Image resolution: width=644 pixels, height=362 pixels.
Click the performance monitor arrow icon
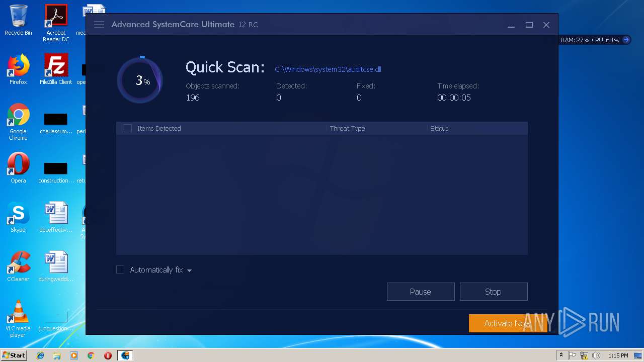click(x=626, y=40)
